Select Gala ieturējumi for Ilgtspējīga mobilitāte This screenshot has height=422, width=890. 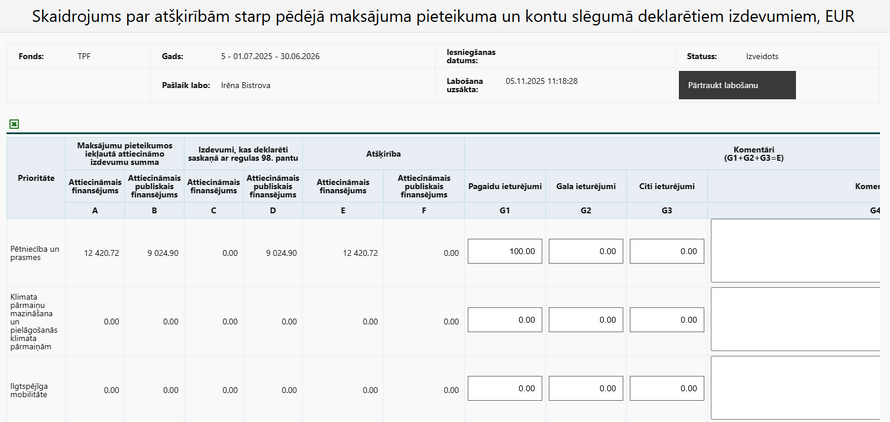(x=586, y=389)
